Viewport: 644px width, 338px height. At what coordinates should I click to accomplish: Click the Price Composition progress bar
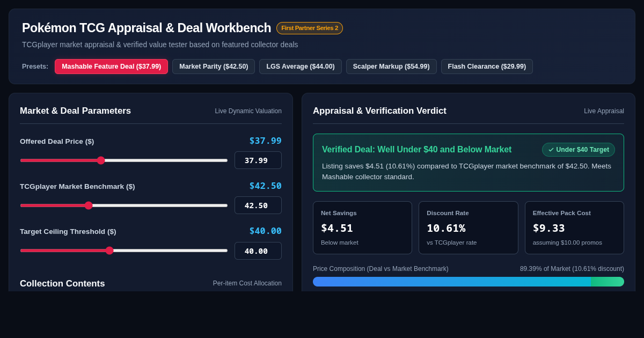[x=469, y=282]
